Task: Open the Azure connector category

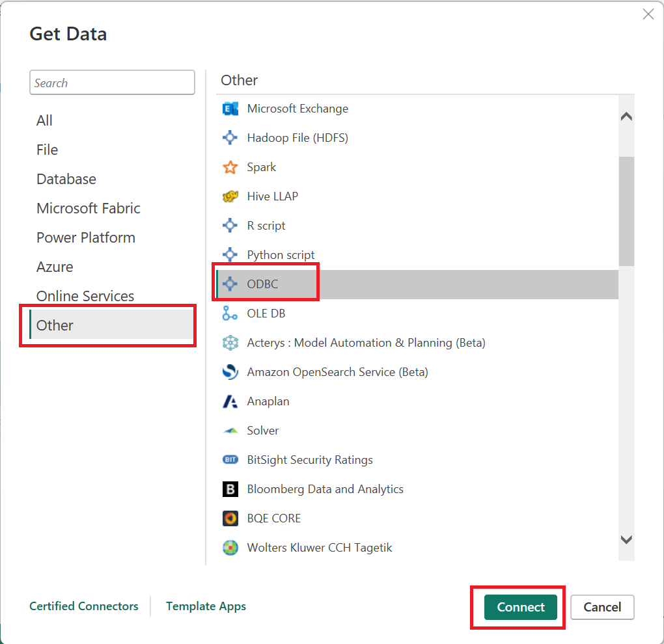Action: [55, 267]
